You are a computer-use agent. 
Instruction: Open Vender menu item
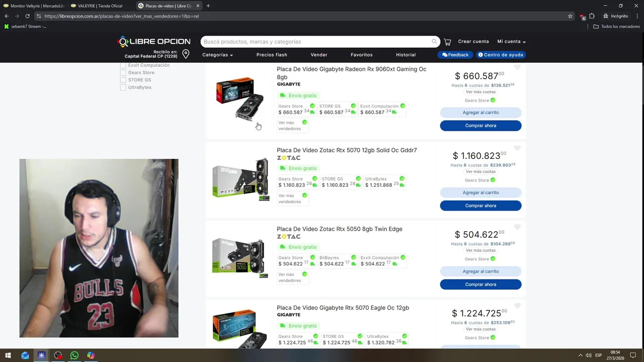pyautogui.click(x=319, y=55)
